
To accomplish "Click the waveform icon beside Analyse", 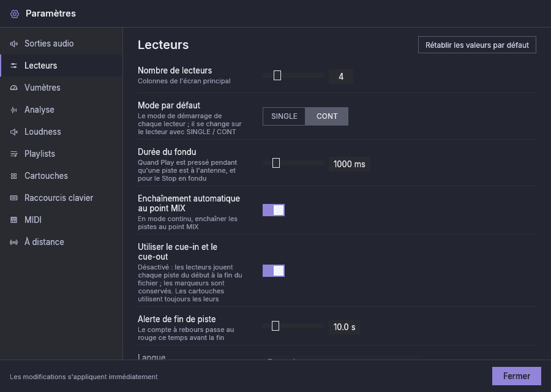I will 13,110.
